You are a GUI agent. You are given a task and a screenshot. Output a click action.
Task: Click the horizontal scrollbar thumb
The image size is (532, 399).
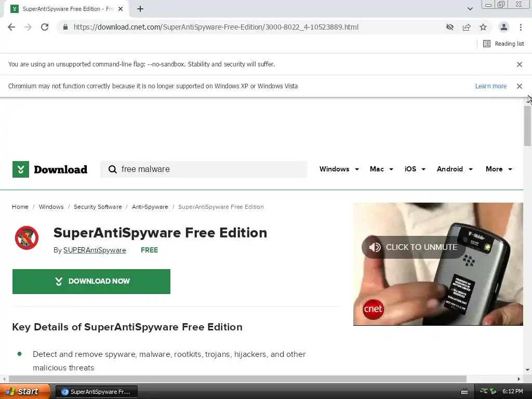point(237,379)
